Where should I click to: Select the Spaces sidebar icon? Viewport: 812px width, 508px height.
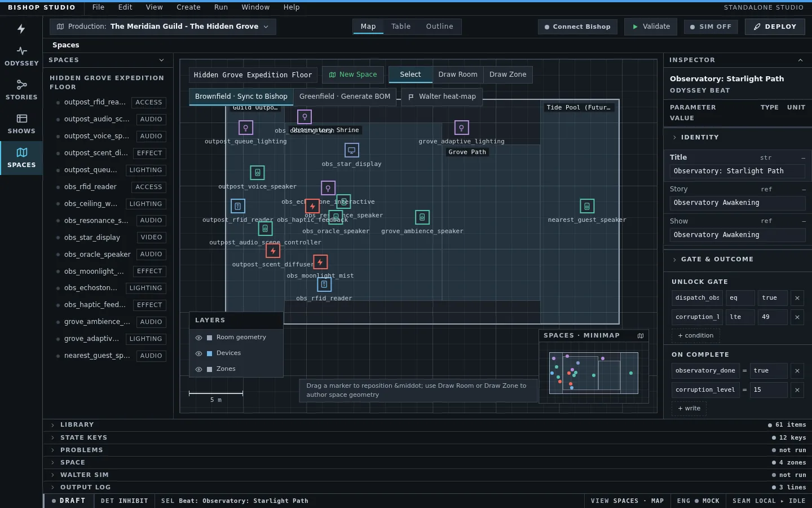21,158
